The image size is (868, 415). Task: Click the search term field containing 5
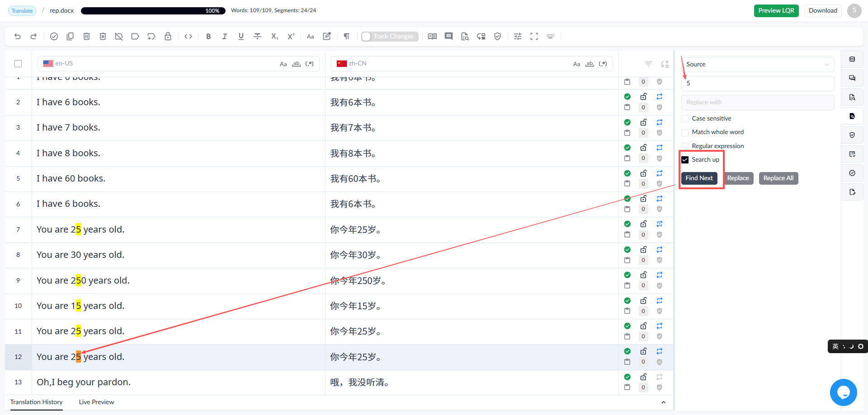pyautogui.click(x=758, y=84)
